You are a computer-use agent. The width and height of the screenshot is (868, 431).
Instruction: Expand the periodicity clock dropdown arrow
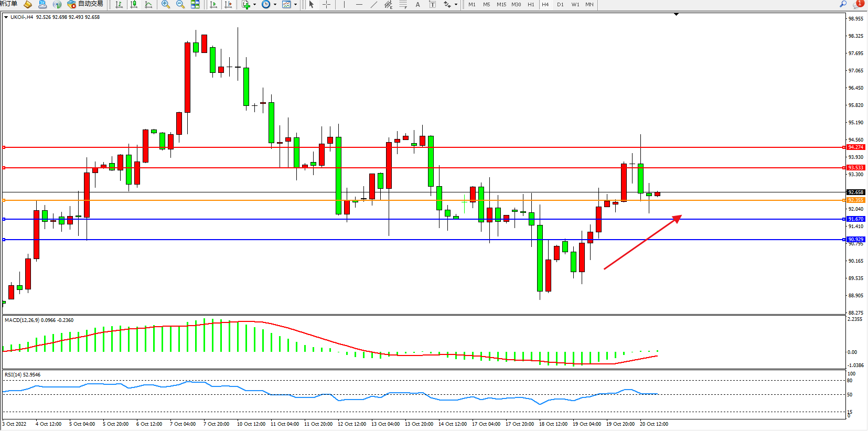275,4
